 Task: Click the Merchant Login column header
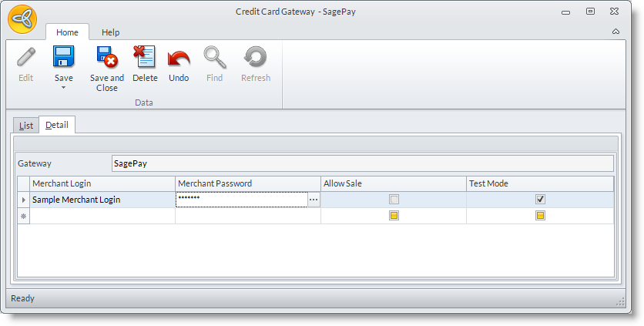point(102,183)
